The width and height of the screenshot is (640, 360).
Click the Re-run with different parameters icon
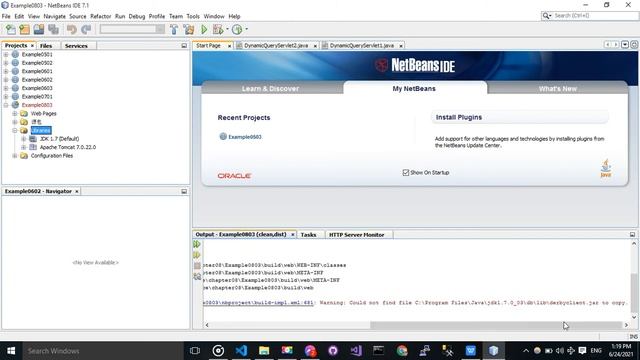197,255
